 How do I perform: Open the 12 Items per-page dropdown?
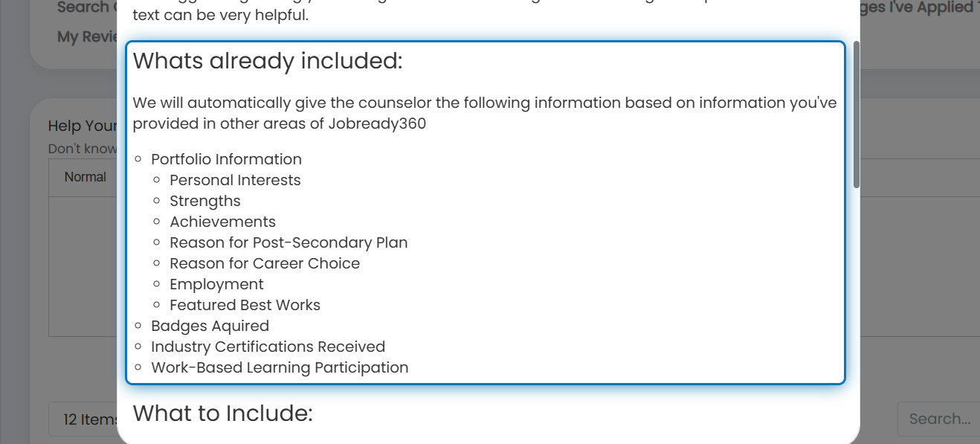(x=83, y=419)
